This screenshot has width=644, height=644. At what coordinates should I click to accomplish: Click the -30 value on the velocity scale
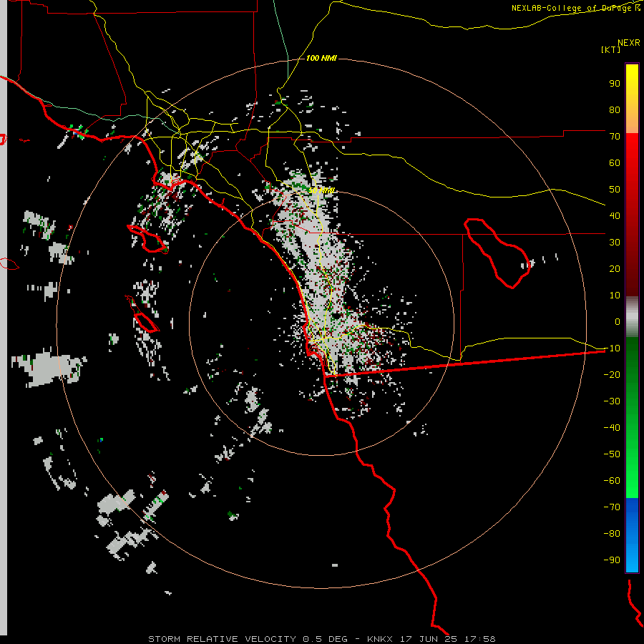(x=612, y=401)
